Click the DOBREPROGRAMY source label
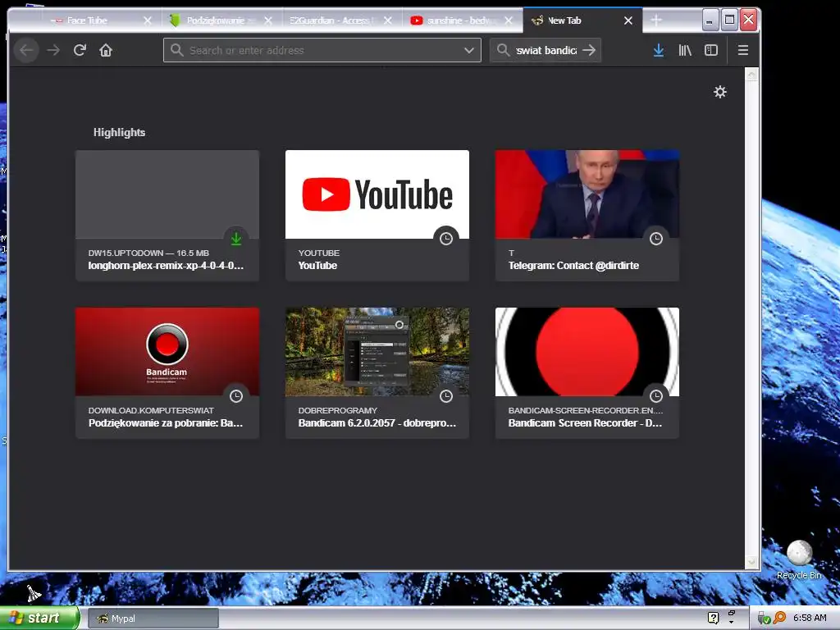The height and width of the screenshot is (630, 840). (337, 410)
